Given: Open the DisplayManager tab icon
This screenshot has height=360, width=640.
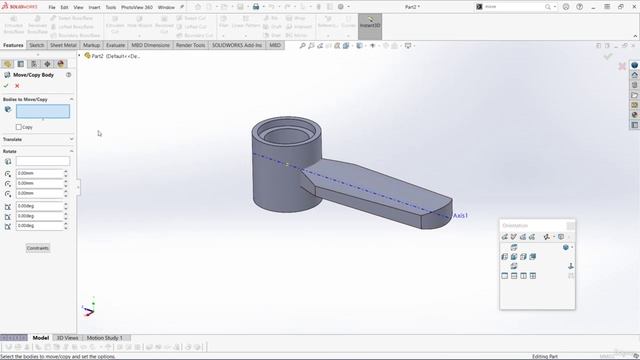Looking at the screenshot, I should coord(61,64).
